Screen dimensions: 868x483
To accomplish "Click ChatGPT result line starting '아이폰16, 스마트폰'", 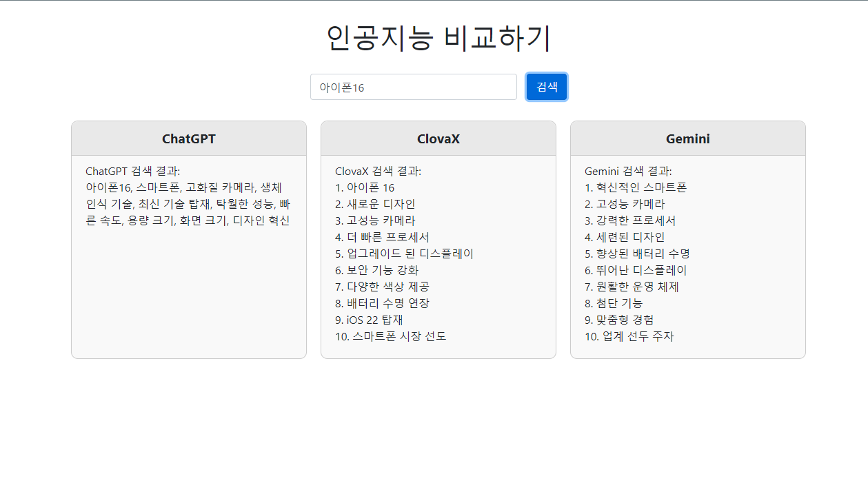I will (183, 187).
